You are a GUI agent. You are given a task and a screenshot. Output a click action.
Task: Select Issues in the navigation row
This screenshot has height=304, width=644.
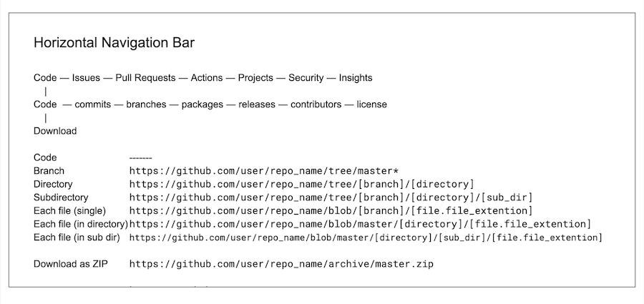pos(86,78)
